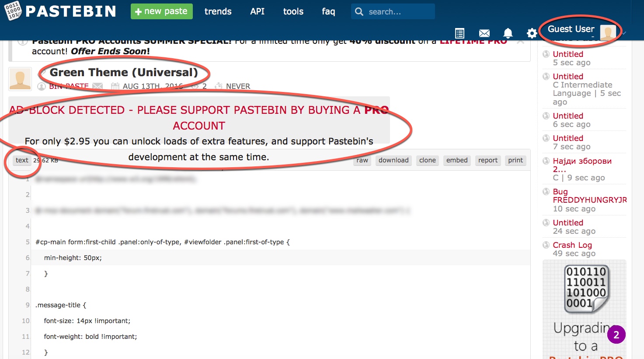The height and width of the screenshot is (359, 644).
Task: Open the trends menu item
Action: (218, 12)
